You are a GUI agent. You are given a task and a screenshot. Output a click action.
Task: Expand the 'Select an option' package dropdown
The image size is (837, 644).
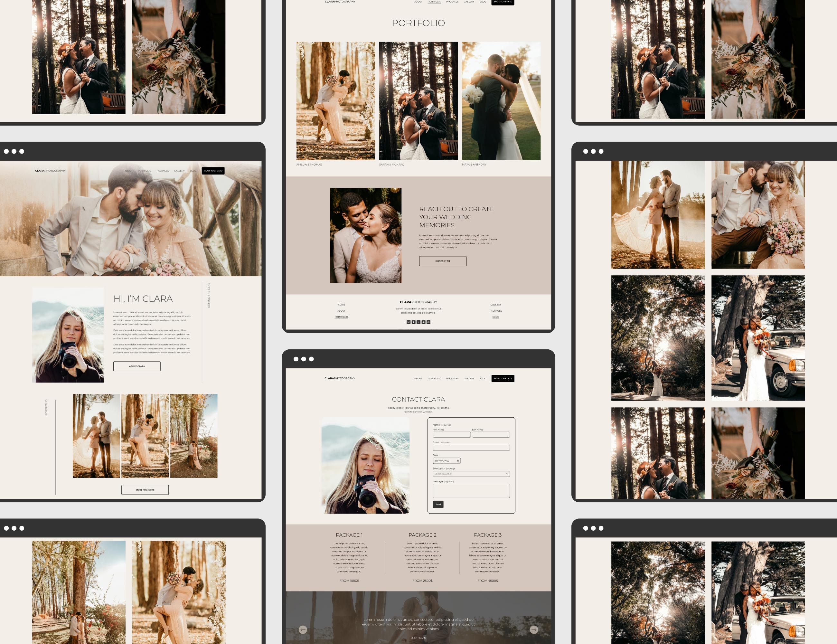click(471, 474)
